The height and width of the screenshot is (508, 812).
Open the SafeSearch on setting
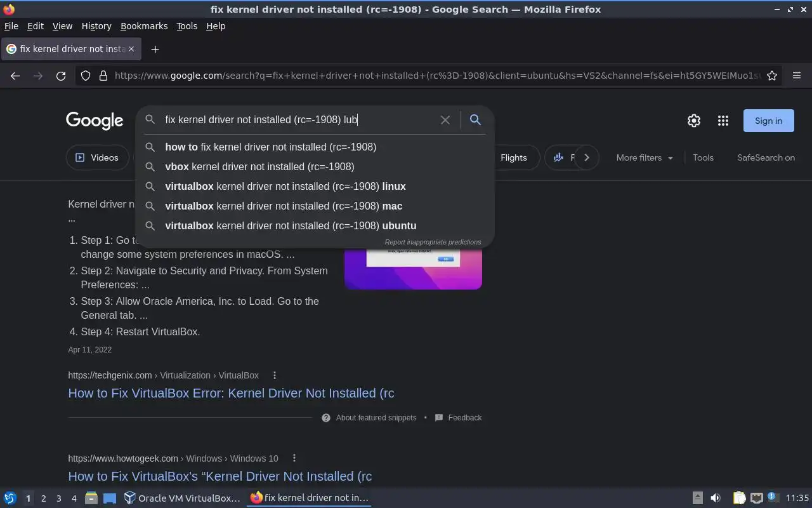point(766,158)
